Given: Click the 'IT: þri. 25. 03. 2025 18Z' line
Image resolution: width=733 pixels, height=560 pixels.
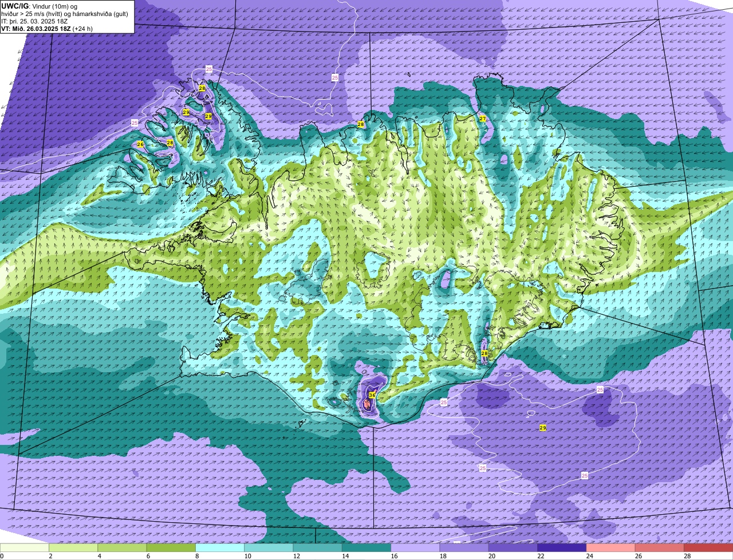Looking at the screenshot, I should click(34, 21).
